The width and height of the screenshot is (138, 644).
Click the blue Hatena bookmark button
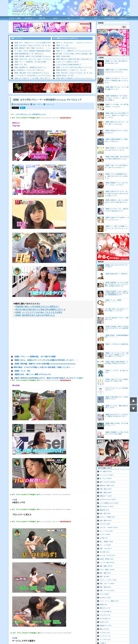[23, 108]
